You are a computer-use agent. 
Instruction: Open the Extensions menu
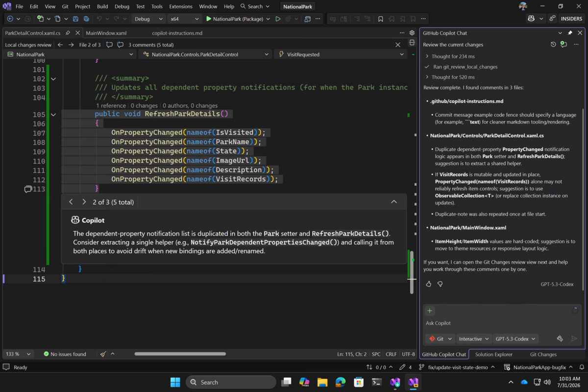(181, 6)
